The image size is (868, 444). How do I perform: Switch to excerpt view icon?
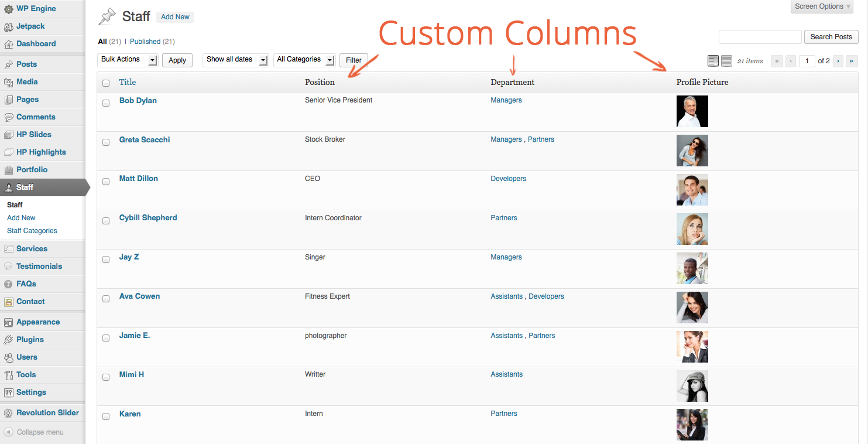[726, 60]
